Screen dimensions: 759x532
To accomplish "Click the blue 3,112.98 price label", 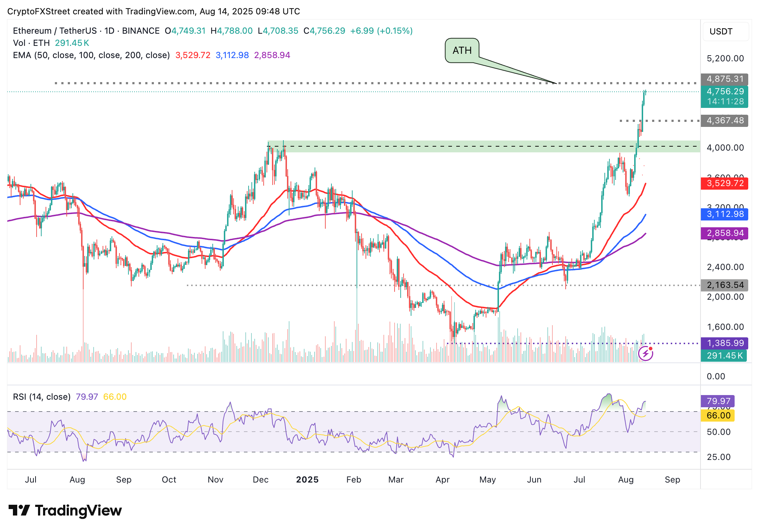I will pos(725,214).
